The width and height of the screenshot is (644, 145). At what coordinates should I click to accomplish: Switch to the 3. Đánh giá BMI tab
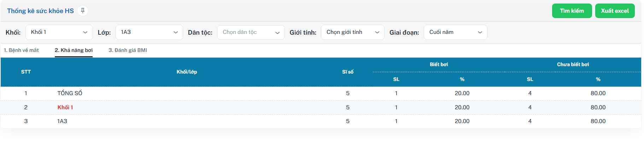[x=128, y=50]
